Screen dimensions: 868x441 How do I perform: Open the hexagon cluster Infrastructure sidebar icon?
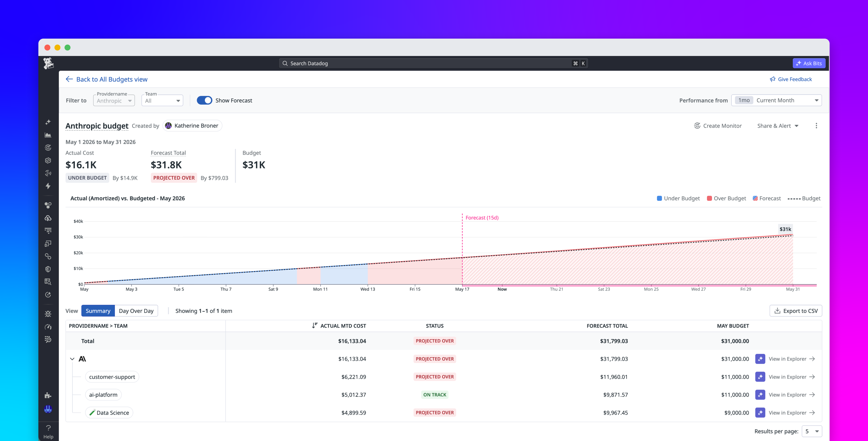pos(48,205)
